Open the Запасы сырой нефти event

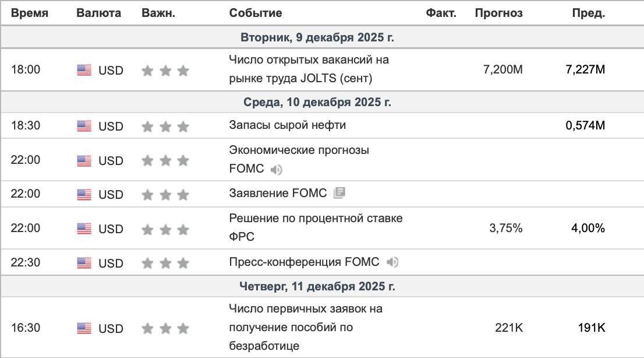(288, 125)
